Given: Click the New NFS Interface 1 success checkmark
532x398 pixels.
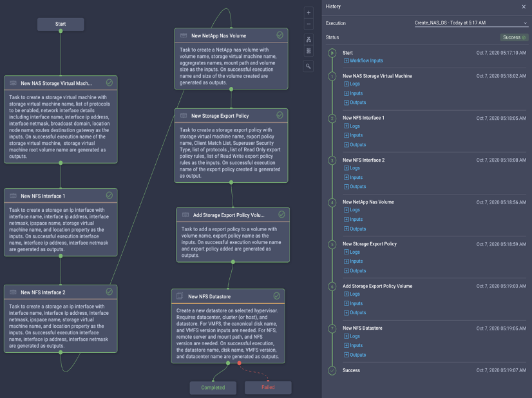Looking at the screenshot, I should point(109,195).
